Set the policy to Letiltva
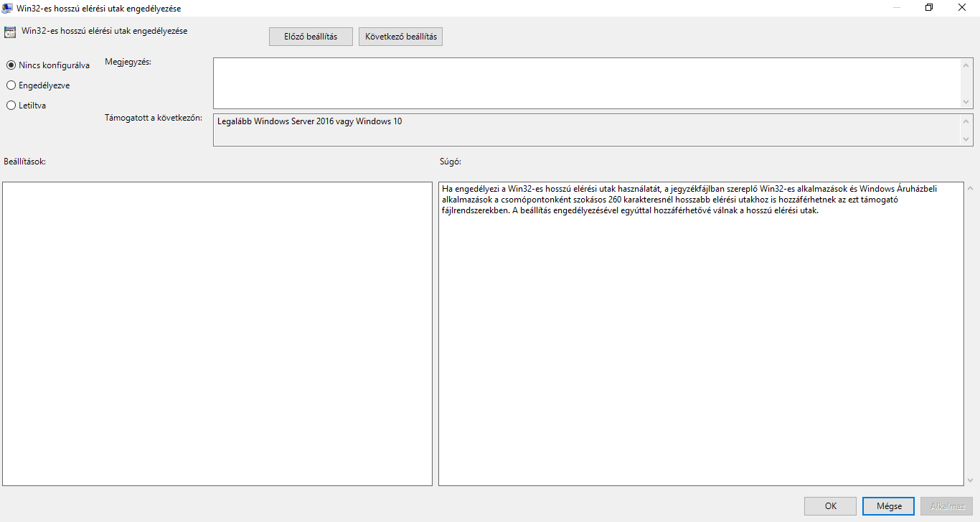The image size is (980, 522). click(x=11, y=106)
